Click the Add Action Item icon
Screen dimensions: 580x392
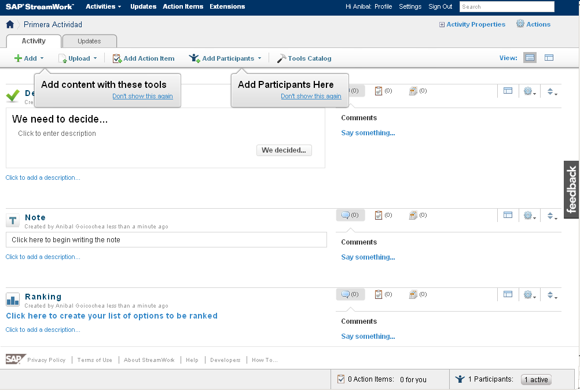[117, 58]
